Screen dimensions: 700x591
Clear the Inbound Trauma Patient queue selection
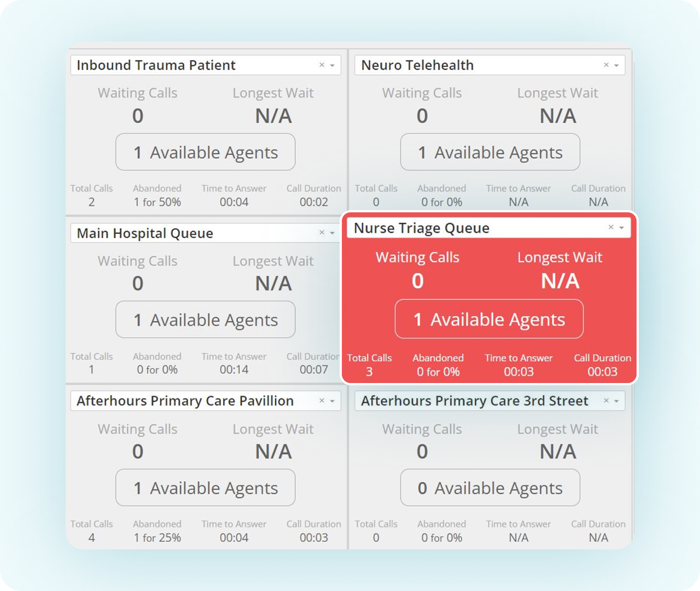[x=322, y=65]
